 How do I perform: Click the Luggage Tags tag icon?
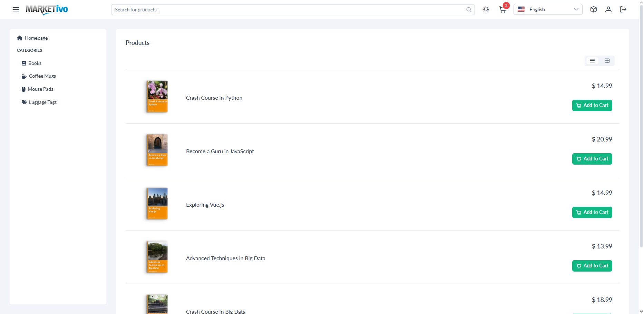[x=24, y=102]
